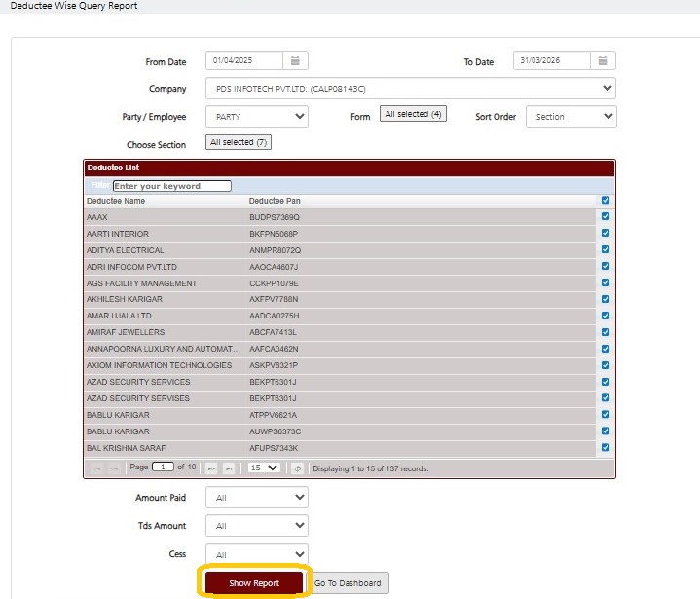Change the rows-per-page dropdown set to 15
The width and height of the screenshot is (700, 599).
[264, 468]
